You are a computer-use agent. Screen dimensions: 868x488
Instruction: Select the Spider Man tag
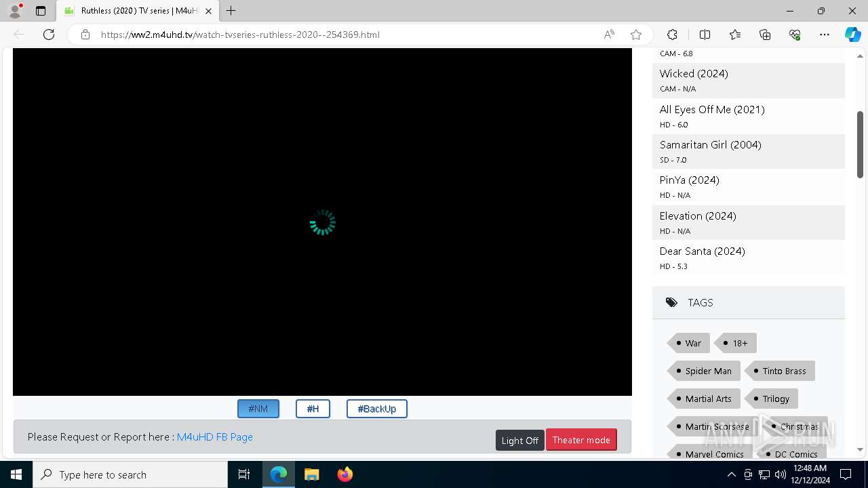(x=704, y=371)
